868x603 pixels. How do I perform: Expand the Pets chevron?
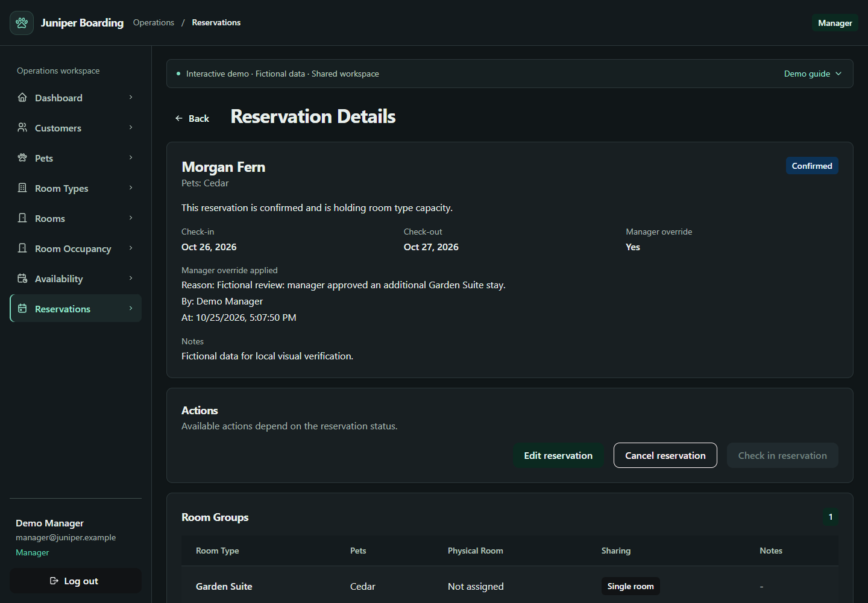[x=131, y=157]
